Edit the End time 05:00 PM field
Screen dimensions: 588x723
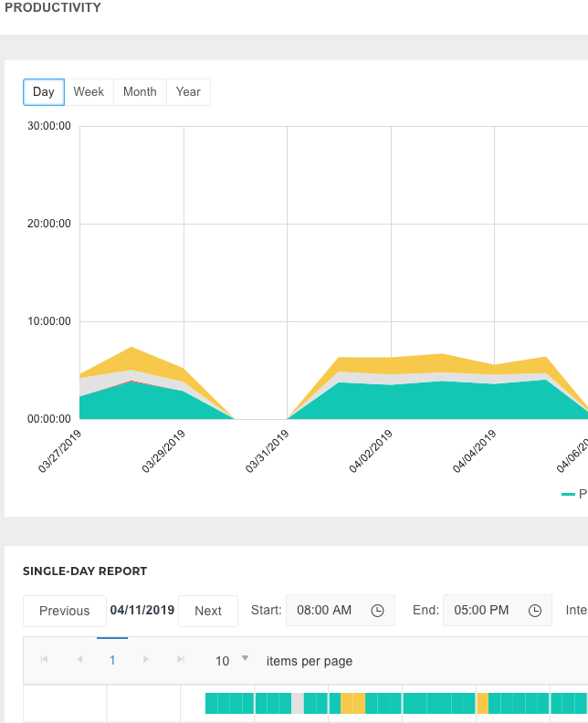(x=497, y=611)
